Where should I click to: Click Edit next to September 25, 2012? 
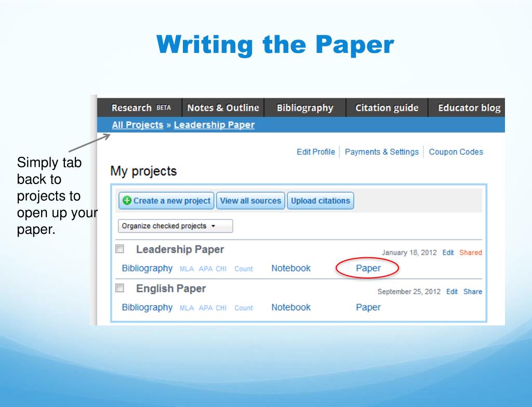click(451, 292)
